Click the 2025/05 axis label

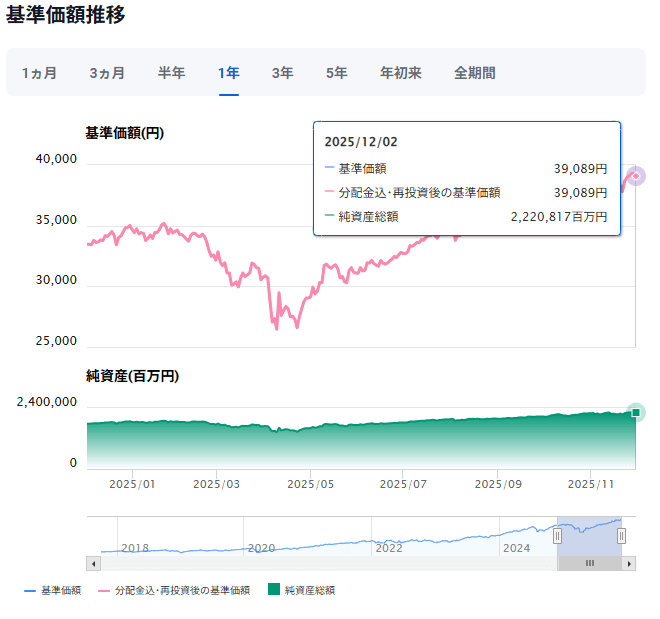[311, 484]
